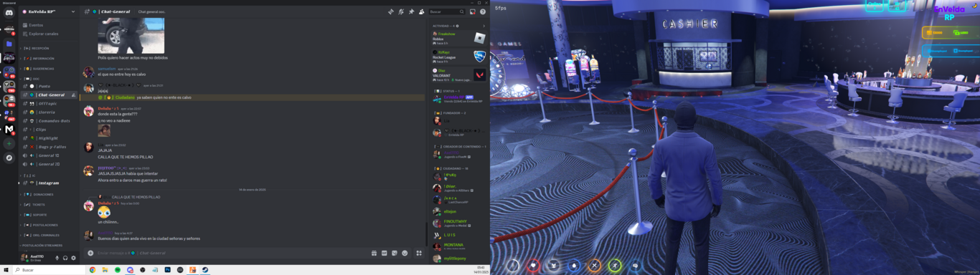Mute the microphone in user panel
The height and width of the screenshot is (275, 980).
pyautogui.click(x=57, y=258)
